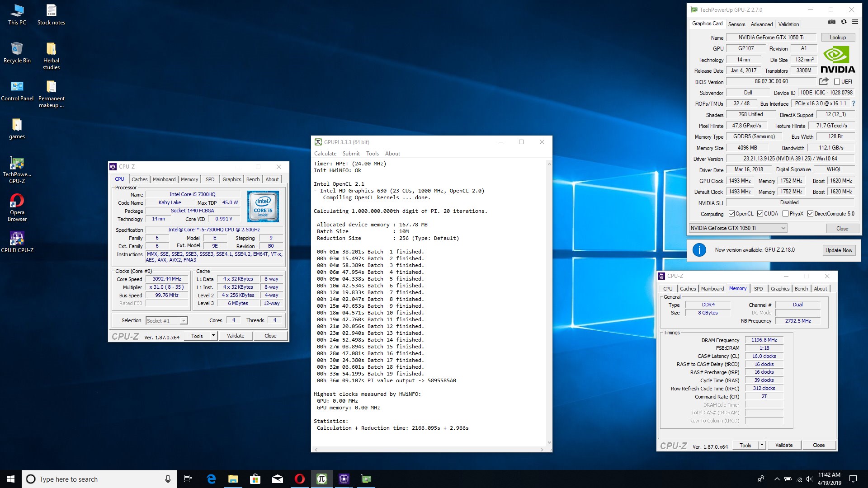Show hidden system tray icons
This screenshot has height=488, width=868.
click(777, 479)
